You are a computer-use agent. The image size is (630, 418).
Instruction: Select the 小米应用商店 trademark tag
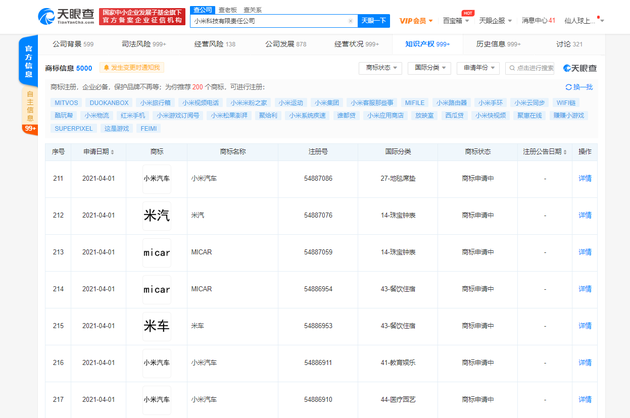385,116
